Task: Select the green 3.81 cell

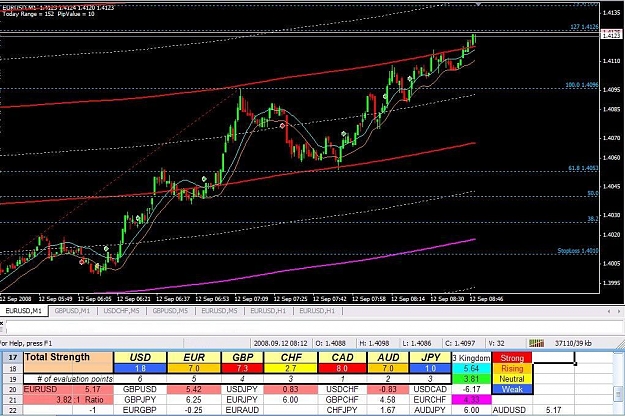Action: [x=471, y=379]
